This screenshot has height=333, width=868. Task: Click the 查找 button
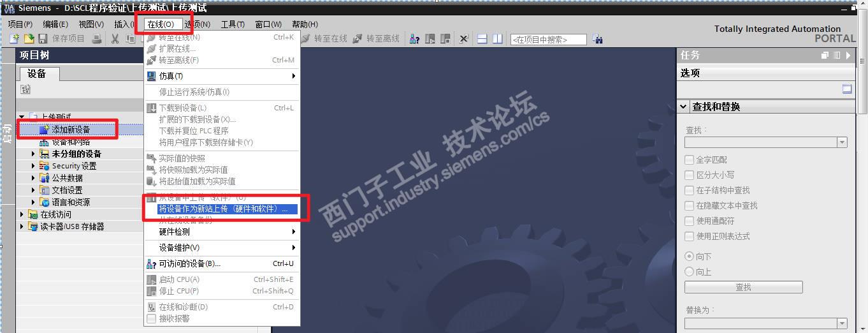click(x=743, y=287)
